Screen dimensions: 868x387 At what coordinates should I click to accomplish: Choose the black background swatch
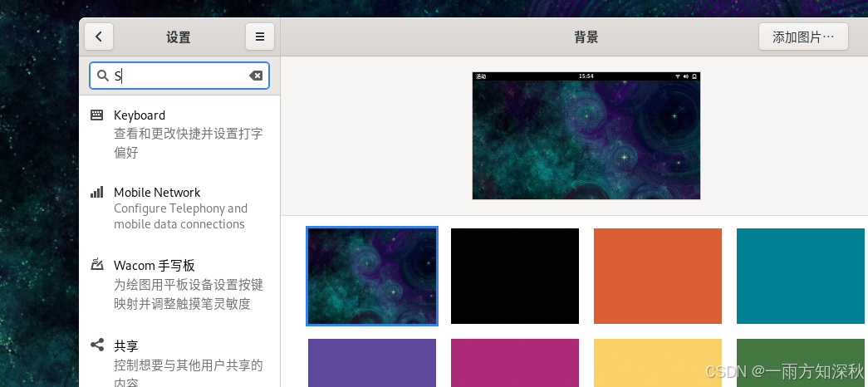[515, 276]
